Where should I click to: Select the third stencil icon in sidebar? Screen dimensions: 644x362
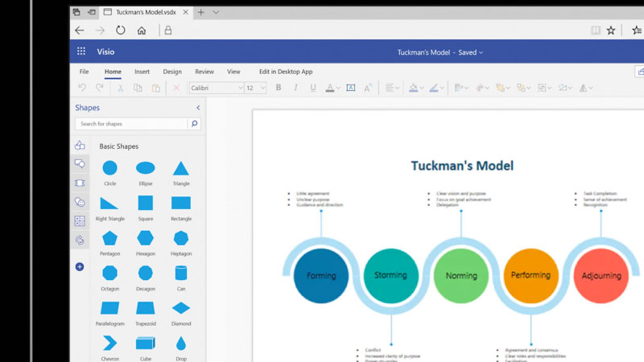[80, 183]
